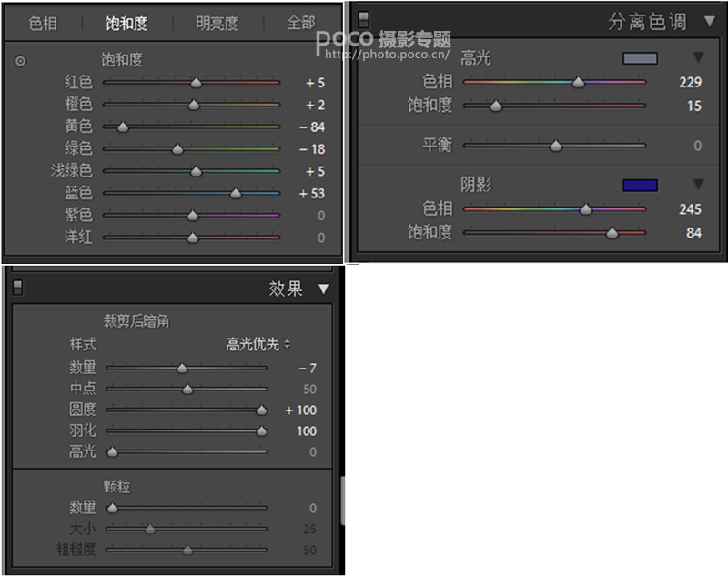Screen dimensions: 728x577
Task: Expand the 高光 section disclosure triangle
Action: click(698, 57)
